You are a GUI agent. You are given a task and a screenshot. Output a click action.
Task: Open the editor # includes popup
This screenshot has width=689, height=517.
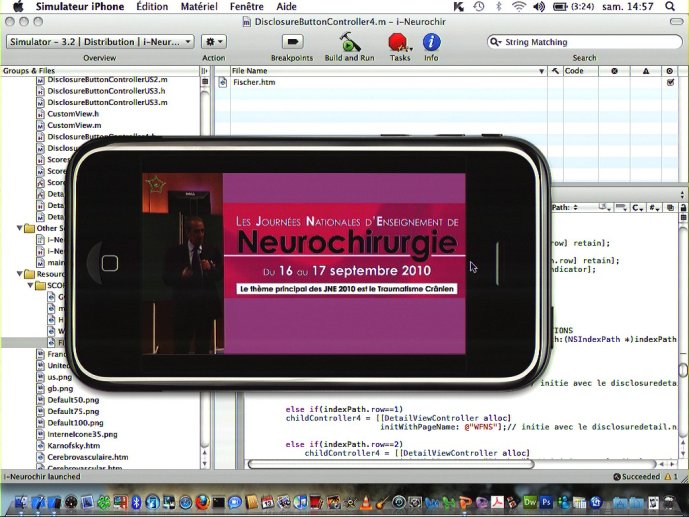coord(654,208)
